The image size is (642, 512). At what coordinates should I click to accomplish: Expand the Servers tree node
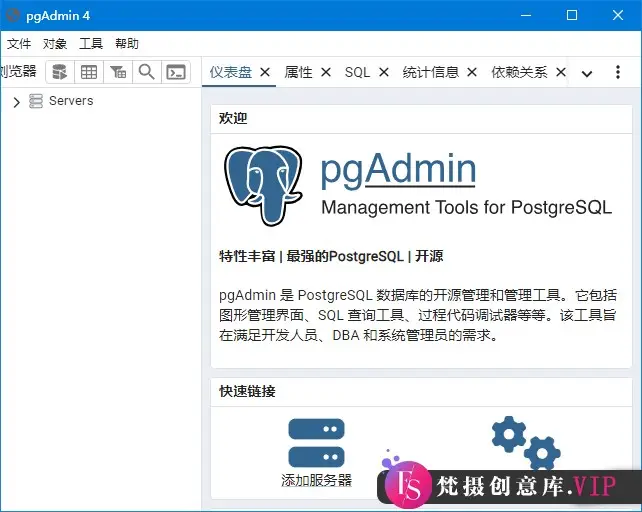pos(16,102)
